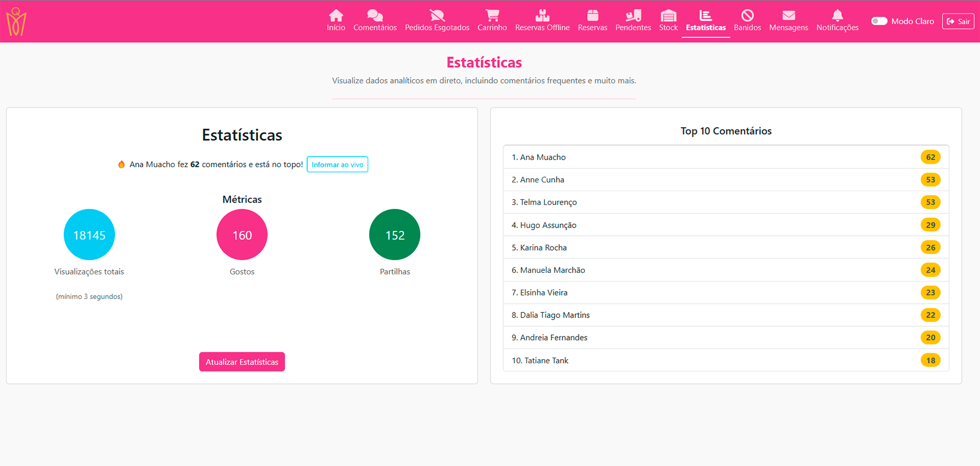980x466 pixels.
Task: Click the home icon for Início
Action: (x=336, y=15)
